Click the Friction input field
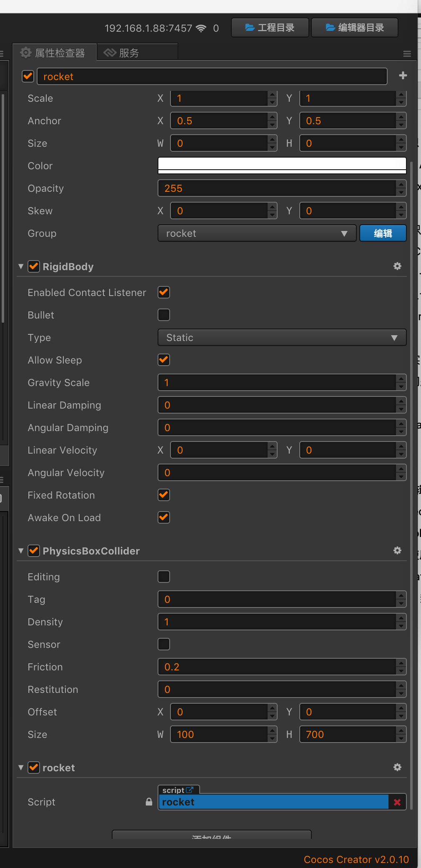This screenshot has width=421, height=868. [277, 667]
